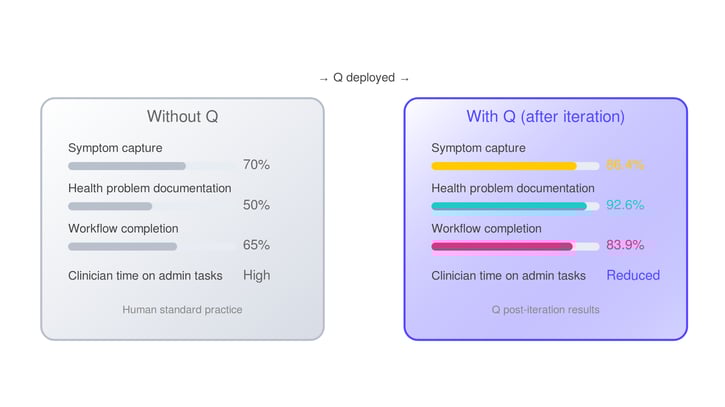Viewport: 725px width, 407px height.
Task: Click the "Reduced" clinician time value
Action: pos(633,275)
